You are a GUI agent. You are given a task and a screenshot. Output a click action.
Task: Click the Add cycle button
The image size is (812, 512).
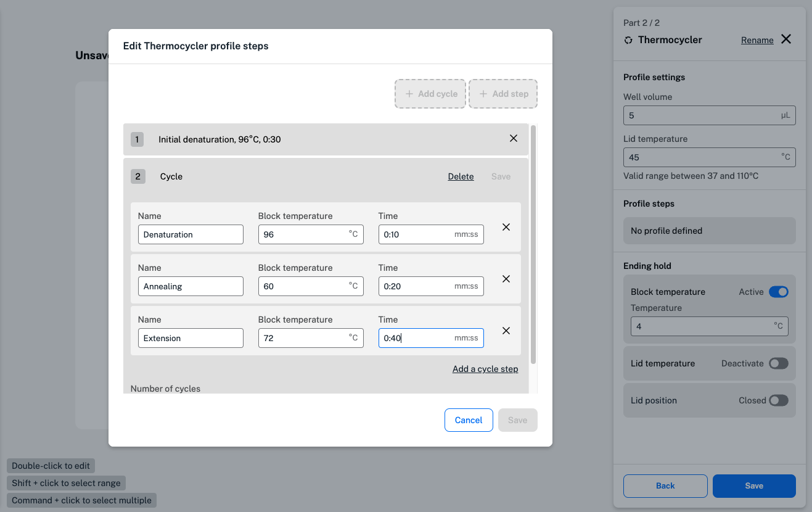(x=430, y=94)
